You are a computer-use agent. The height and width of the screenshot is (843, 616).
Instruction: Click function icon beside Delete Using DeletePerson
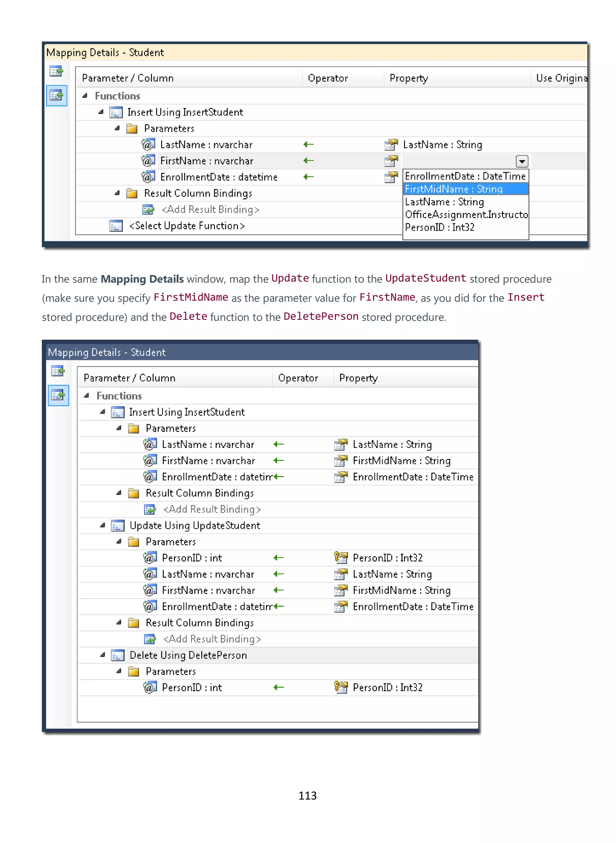[118, 655]
